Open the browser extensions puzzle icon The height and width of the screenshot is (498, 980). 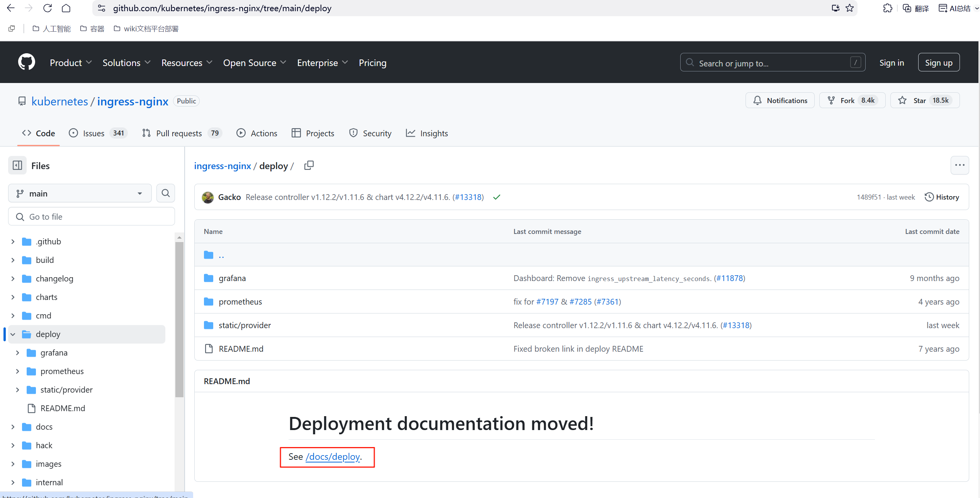[x=887, y=8]
